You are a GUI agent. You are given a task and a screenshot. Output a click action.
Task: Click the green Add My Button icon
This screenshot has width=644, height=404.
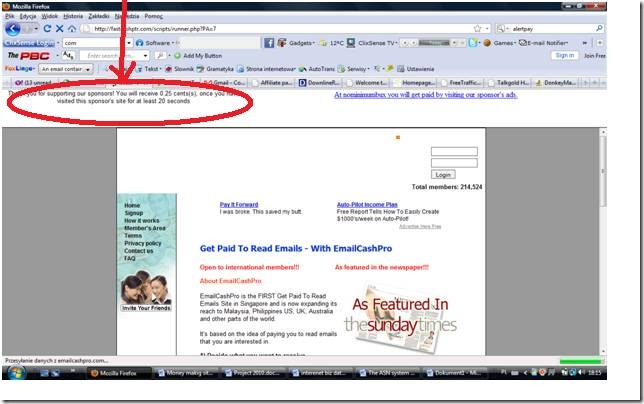click(177, 56)
